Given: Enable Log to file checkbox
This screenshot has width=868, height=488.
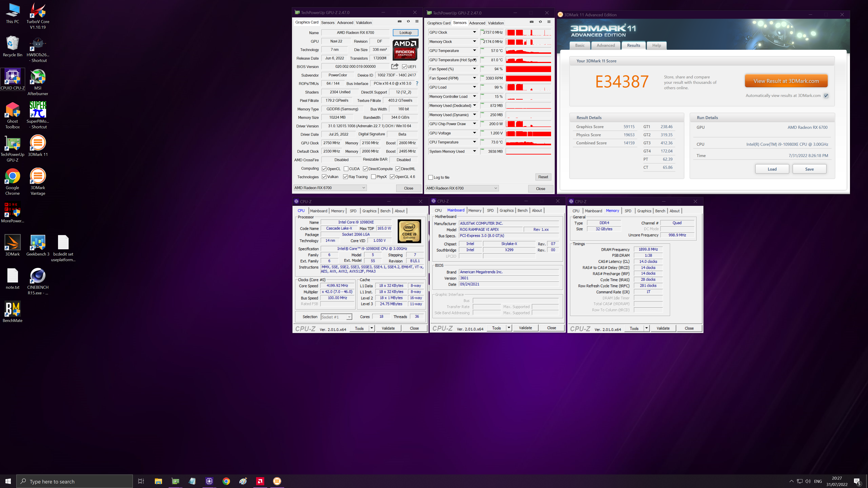Looking at the screenshot, I should (x=431, y=178).
